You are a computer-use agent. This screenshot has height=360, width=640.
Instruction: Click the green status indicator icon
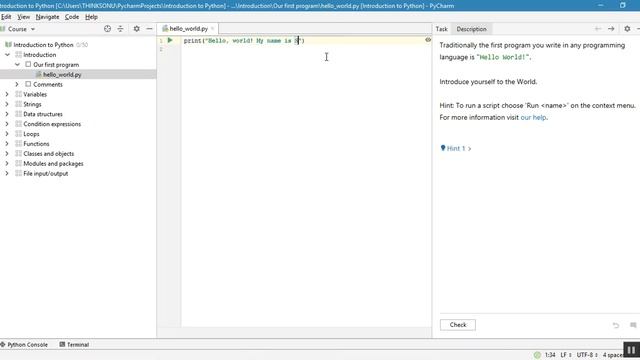point(537,355)
